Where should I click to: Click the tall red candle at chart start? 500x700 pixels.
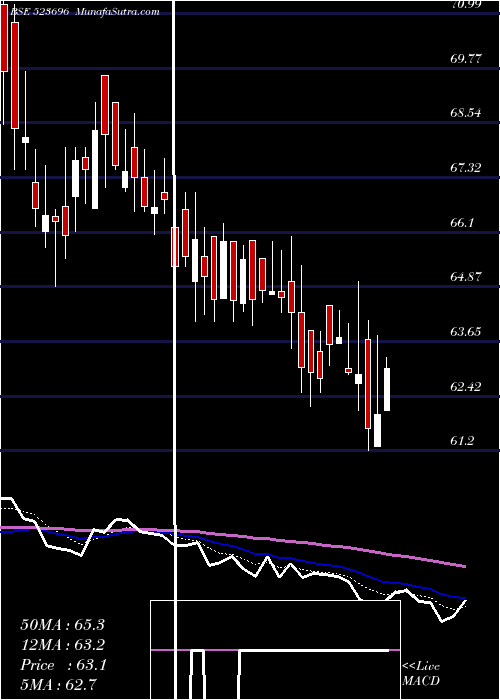[x=4, y=38]
